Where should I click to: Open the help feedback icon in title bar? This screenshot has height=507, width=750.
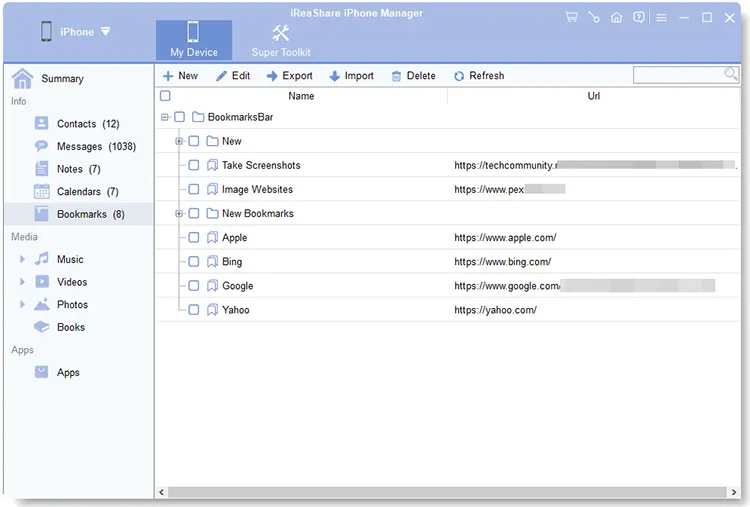(x=639, y=18)
